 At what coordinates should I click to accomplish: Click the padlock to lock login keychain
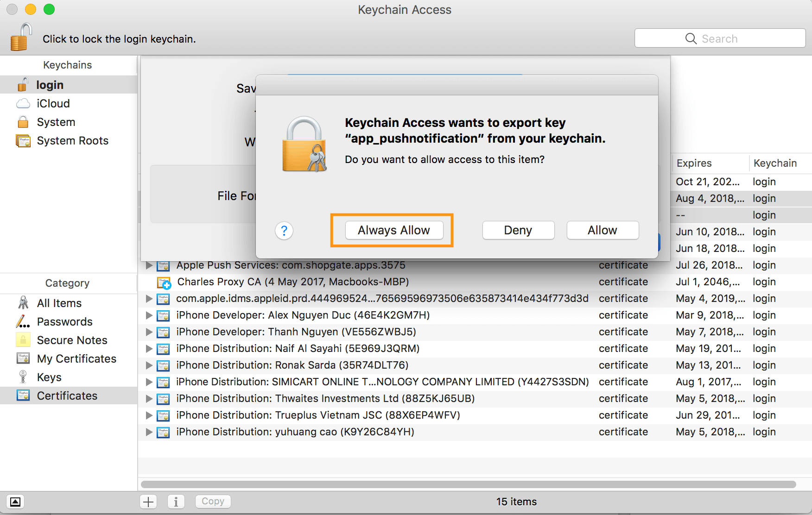(21, 37)
